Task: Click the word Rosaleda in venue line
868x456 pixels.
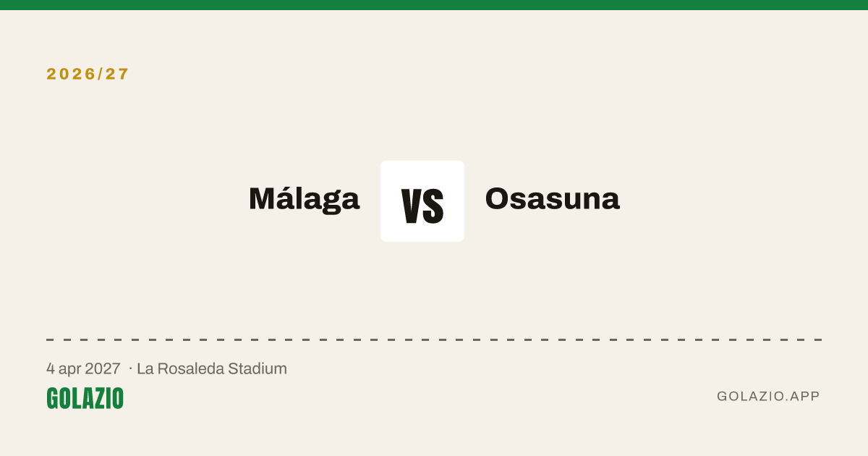Action: pos(190,368)
